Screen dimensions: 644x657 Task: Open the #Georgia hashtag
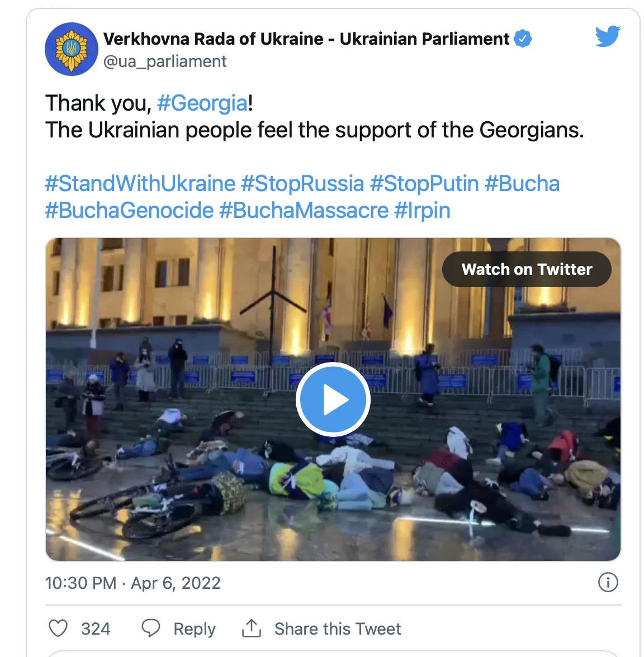pyautogui.click(x=202, y=103)
